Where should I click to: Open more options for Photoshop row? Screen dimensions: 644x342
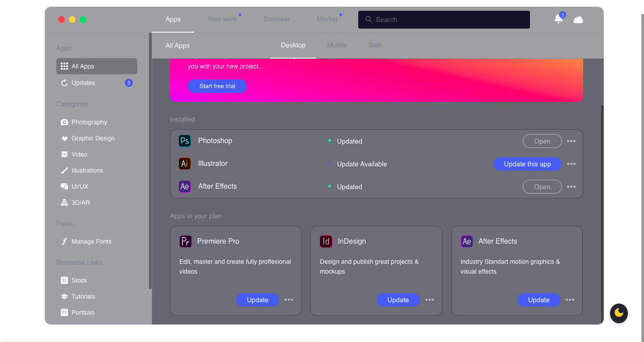click(571, 141)
